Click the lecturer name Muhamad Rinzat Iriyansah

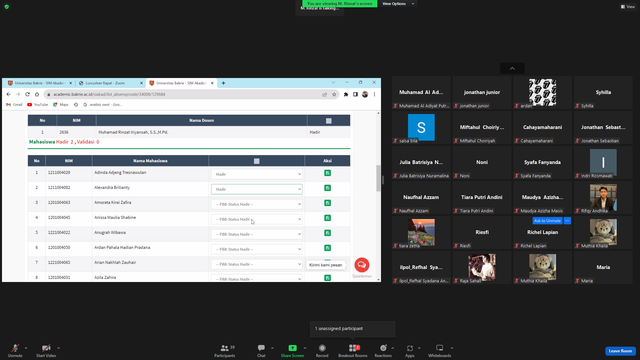tap(133, 132)
